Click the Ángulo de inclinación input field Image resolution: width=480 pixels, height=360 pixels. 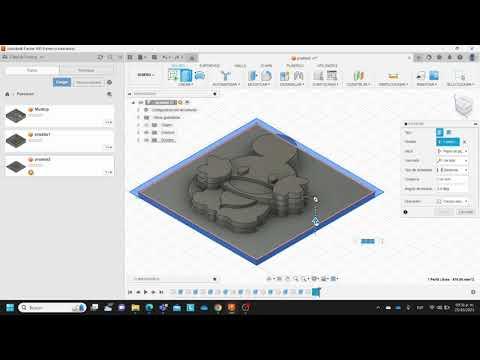pos(452,188)
